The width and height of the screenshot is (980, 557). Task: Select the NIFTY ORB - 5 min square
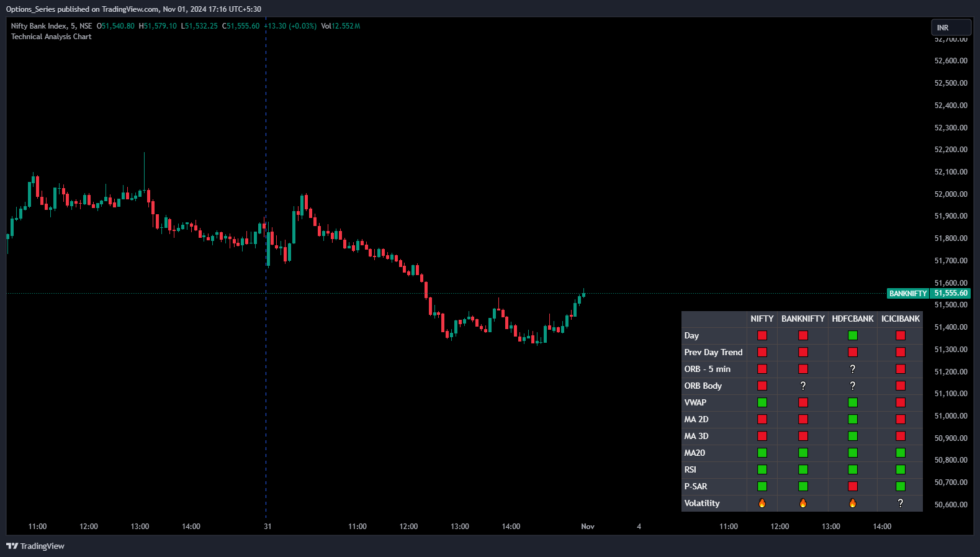click(762, 369)
